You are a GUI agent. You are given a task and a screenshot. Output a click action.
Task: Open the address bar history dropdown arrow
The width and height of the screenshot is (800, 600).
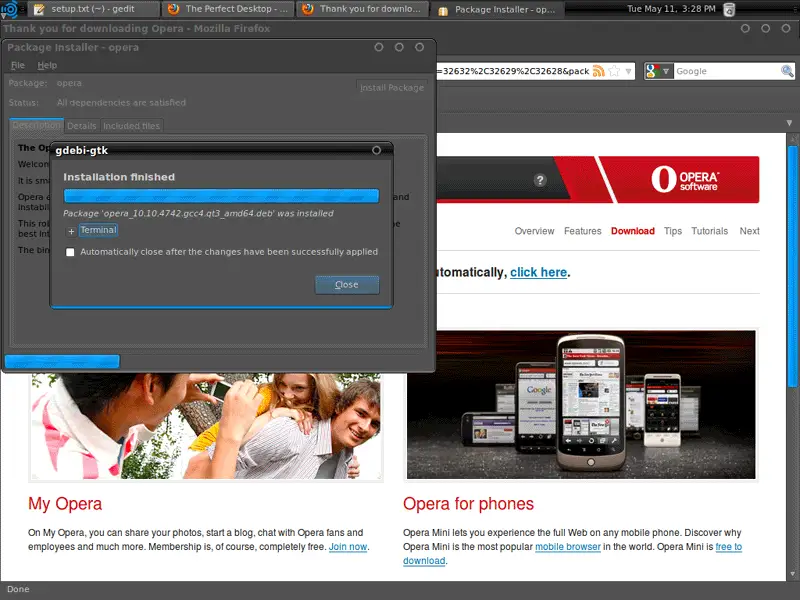[x=628, y=71]
